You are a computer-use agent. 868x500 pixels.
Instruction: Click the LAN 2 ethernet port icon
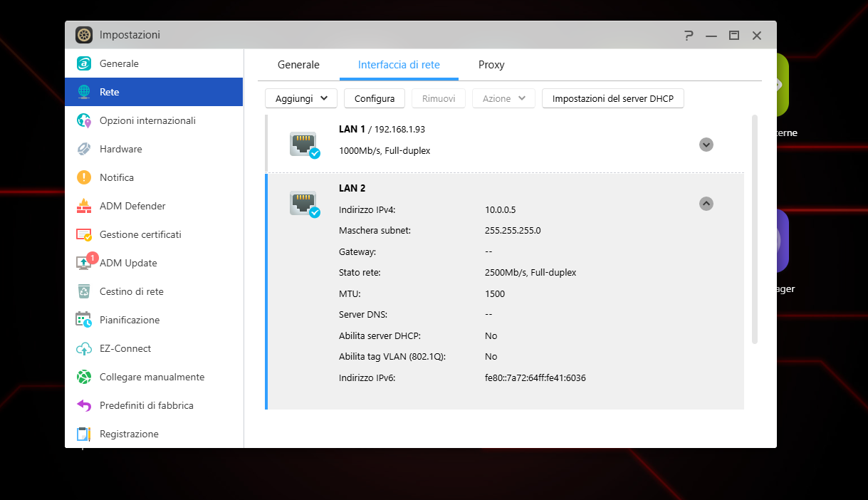point(304,204)
